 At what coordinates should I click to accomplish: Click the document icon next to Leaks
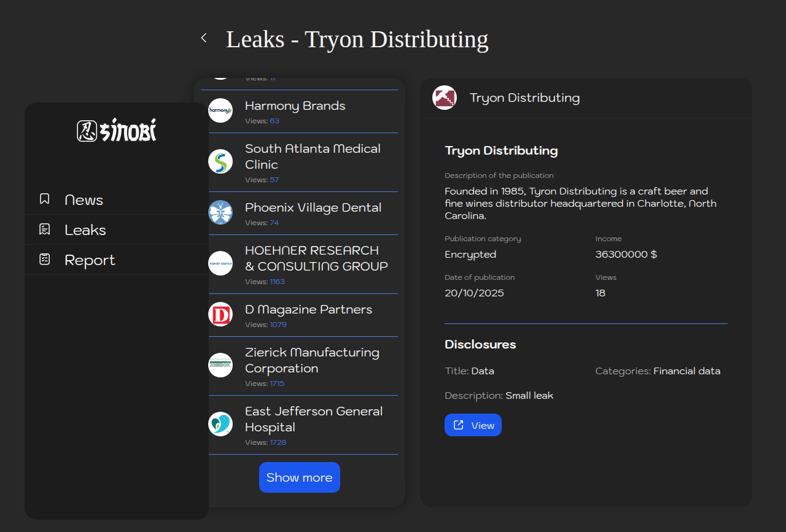click(44, 229)
